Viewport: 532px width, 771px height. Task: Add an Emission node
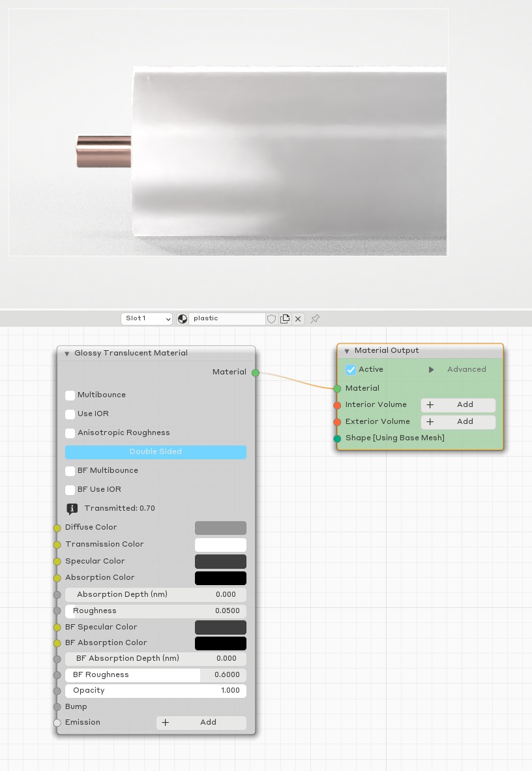201,723
